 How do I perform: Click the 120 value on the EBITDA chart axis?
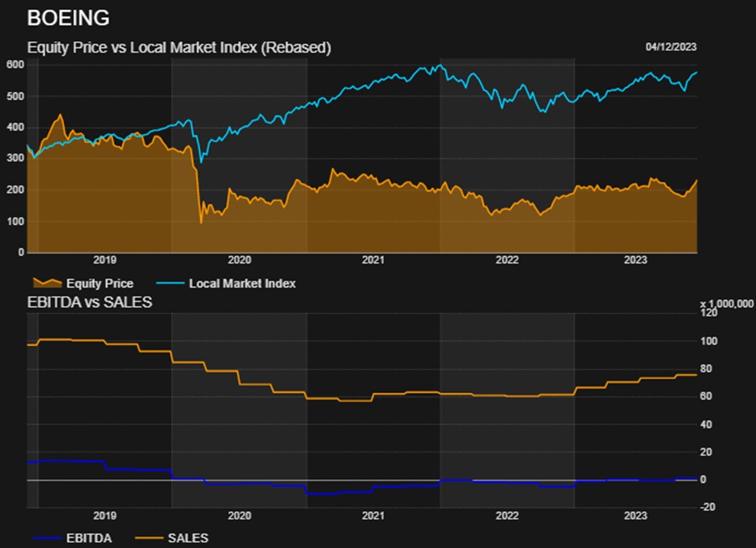coord(709,313)
